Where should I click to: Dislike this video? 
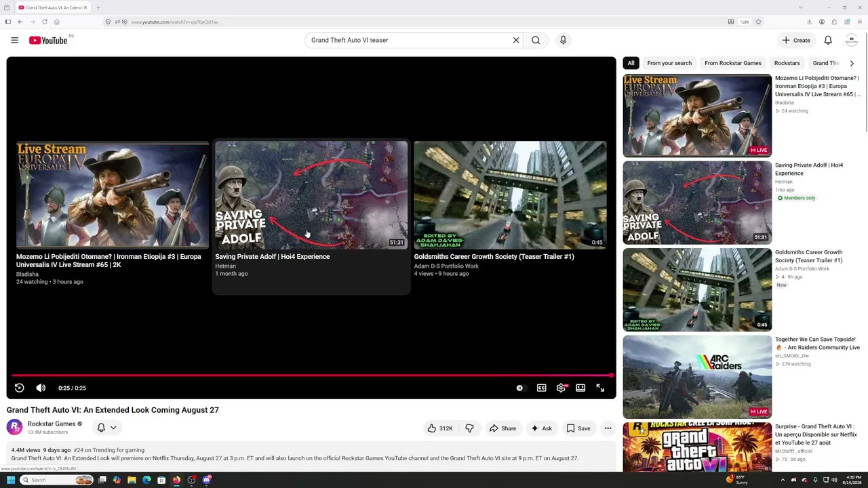469,428
